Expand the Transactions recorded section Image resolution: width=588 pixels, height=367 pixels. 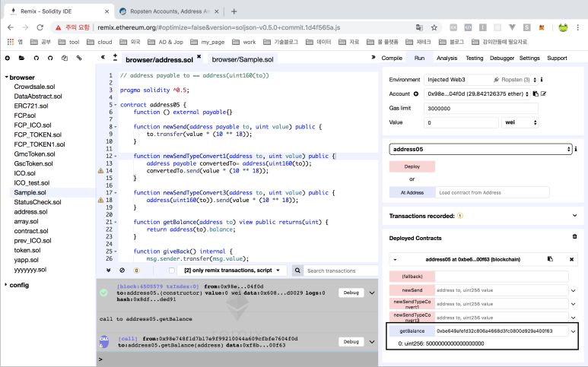[x=574, y=216]
